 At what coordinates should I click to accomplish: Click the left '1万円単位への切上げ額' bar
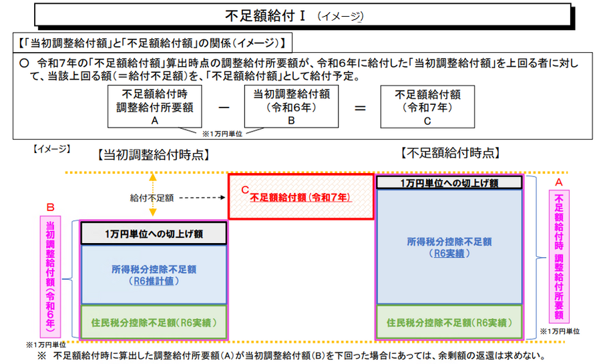point(154,234)
